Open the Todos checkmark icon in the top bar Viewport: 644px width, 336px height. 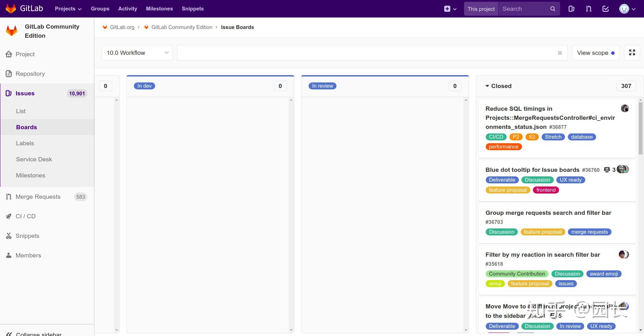click(x=606, y=8)
